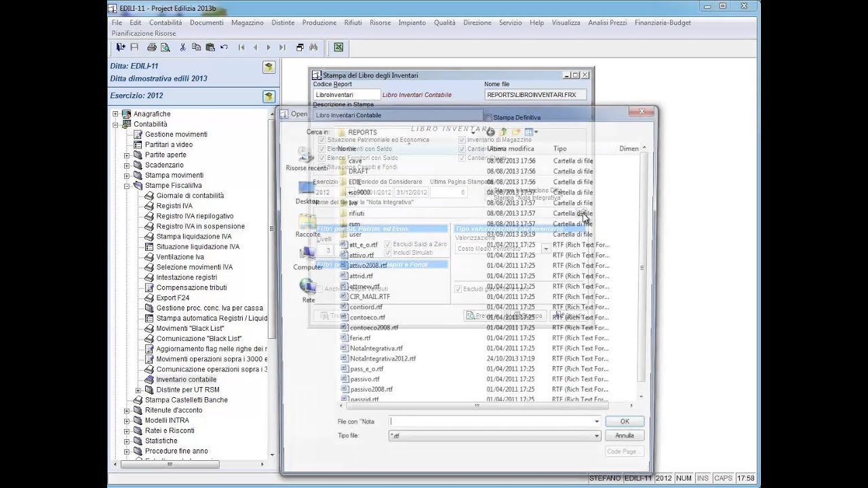Click the copy toolbar icon
The image size is (868, 488).
click(196, 47)
